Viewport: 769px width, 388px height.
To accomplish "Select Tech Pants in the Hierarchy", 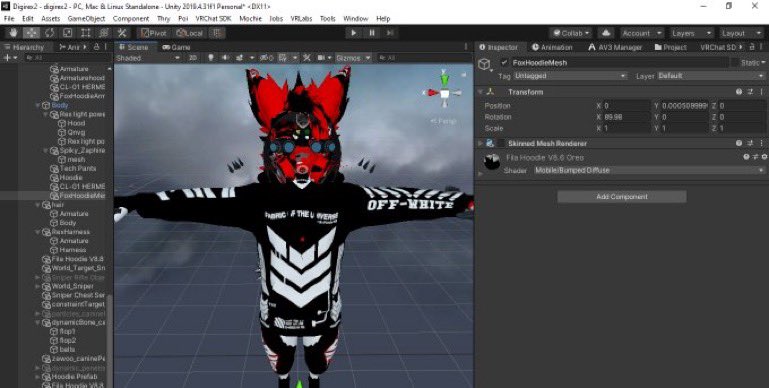I will (77, 168).
